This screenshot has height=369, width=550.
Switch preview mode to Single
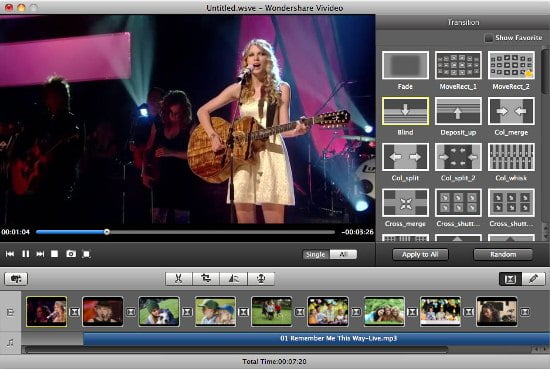[x=316, y=254]
